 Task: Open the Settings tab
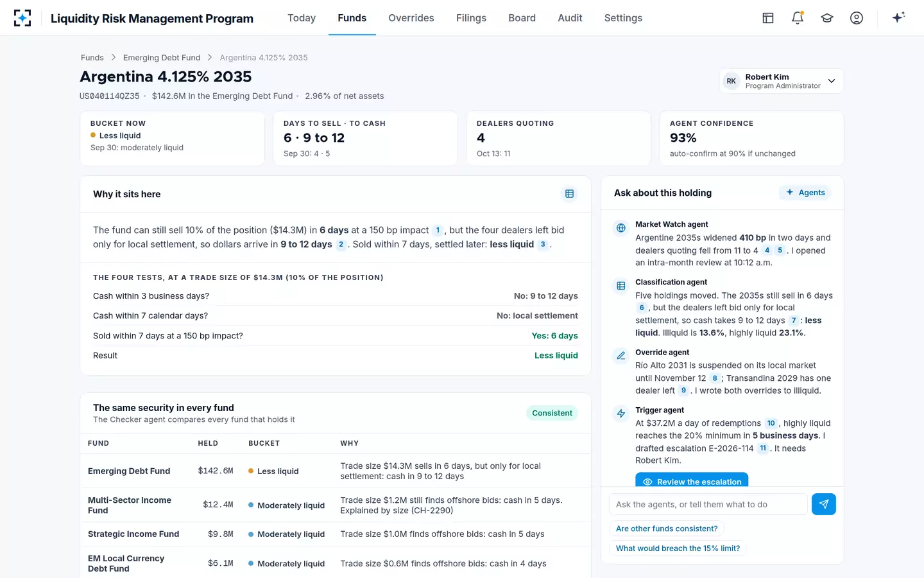623,18
